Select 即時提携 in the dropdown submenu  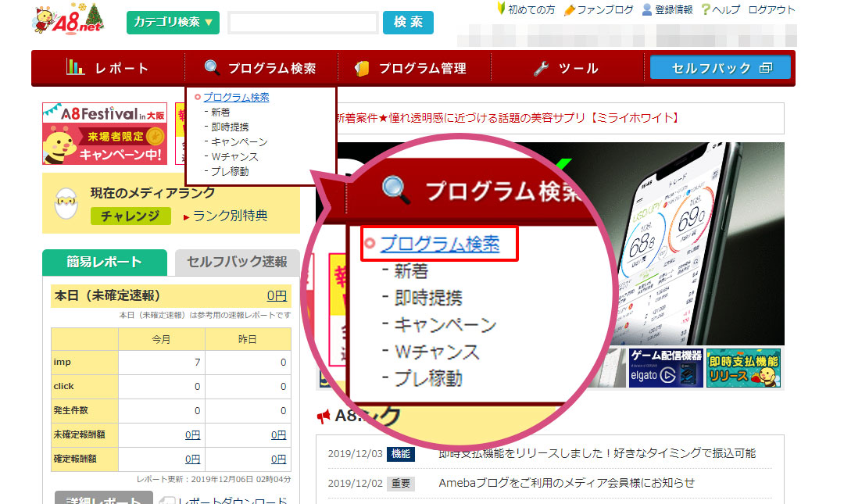coord(230,127)
